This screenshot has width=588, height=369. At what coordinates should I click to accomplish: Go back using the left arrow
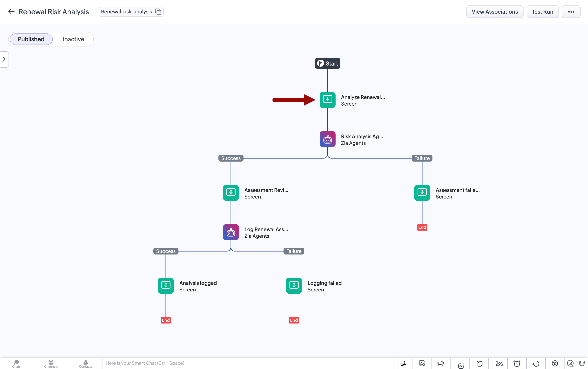pyautogui.click(x=11, y=11)
